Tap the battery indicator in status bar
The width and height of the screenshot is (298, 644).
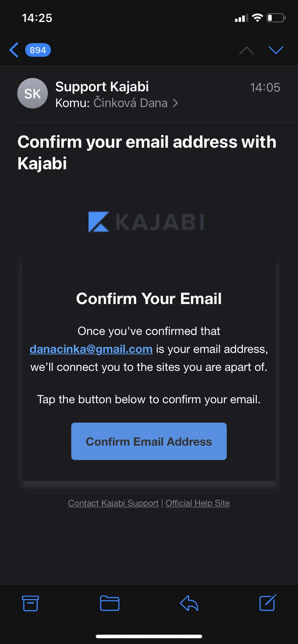coord(276,18)
